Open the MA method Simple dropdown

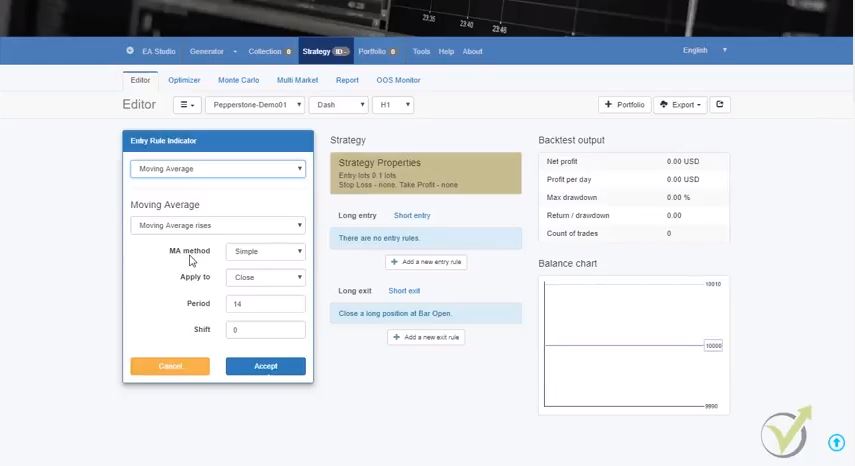266,252
